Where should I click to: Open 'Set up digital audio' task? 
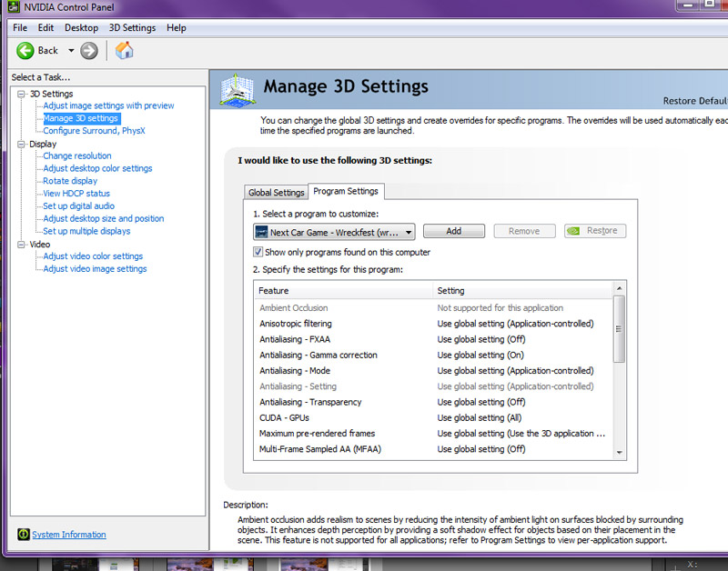79,206
